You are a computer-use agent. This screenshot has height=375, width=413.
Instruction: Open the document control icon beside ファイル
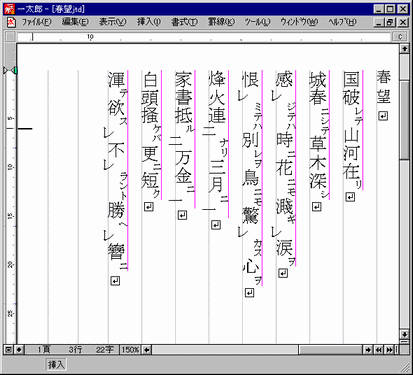coord(12,22)
